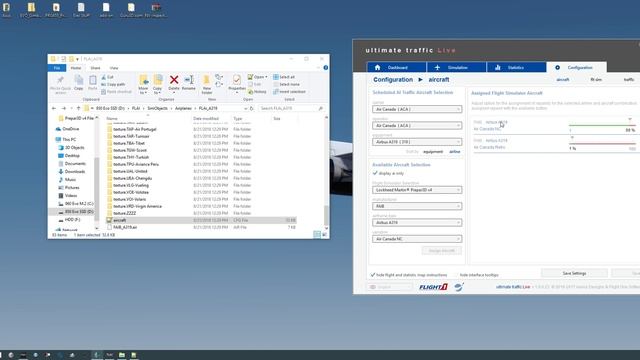This screenshot has width=640, height=360.
Task: Open Downloads in navigation pane
Action: (x=71, y=171)
